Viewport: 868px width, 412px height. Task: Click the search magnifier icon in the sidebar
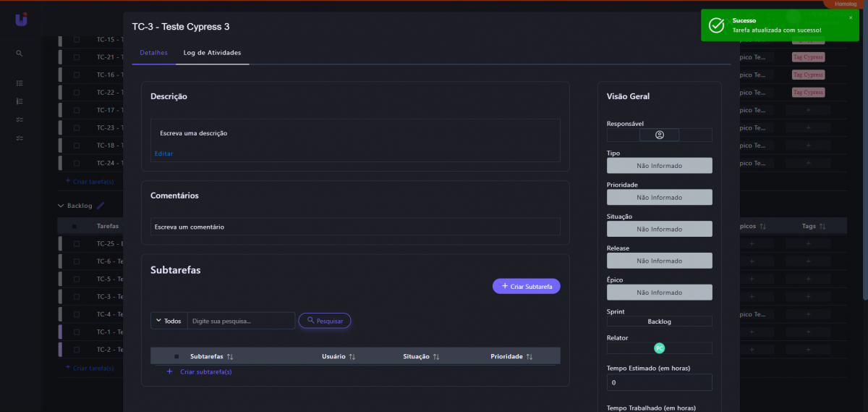tap(20, 54)
